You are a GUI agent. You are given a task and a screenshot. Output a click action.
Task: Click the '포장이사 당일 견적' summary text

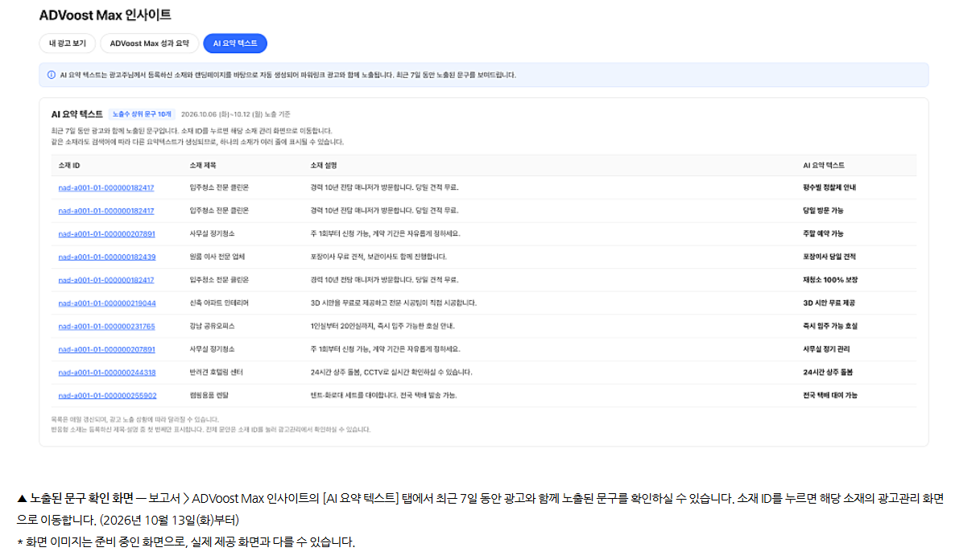pyautogui.click(x=829, y=257)
